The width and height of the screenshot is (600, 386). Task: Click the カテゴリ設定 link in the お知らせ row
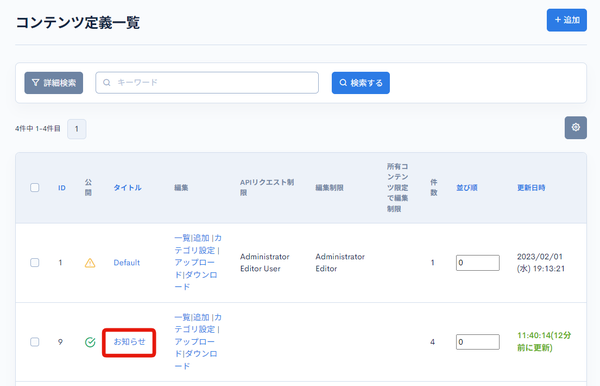198,323
